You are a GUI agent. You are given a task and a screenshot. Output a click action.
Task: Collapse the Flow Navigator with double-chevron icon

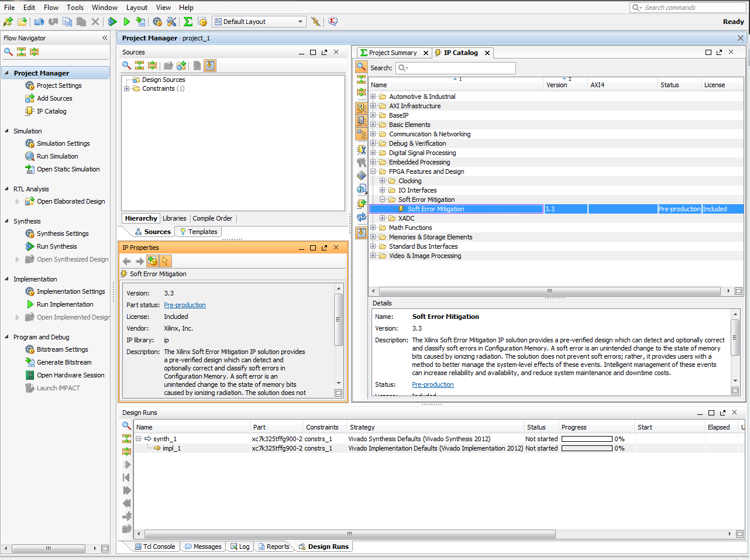pyautogui.click(x=105, y=38)
